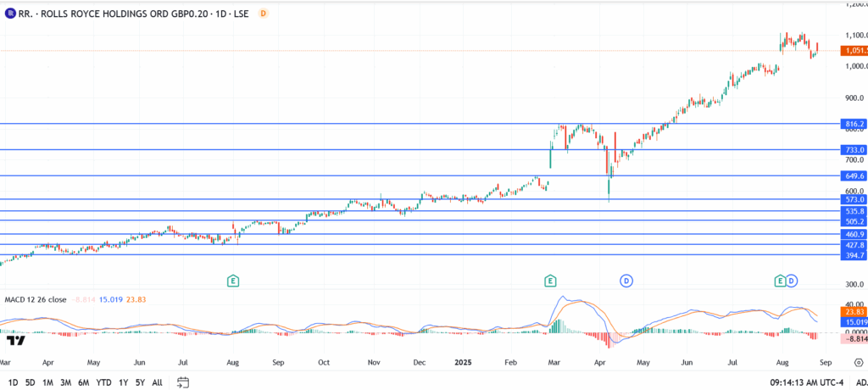Click the Oct label on time axis

pos(324,363)
